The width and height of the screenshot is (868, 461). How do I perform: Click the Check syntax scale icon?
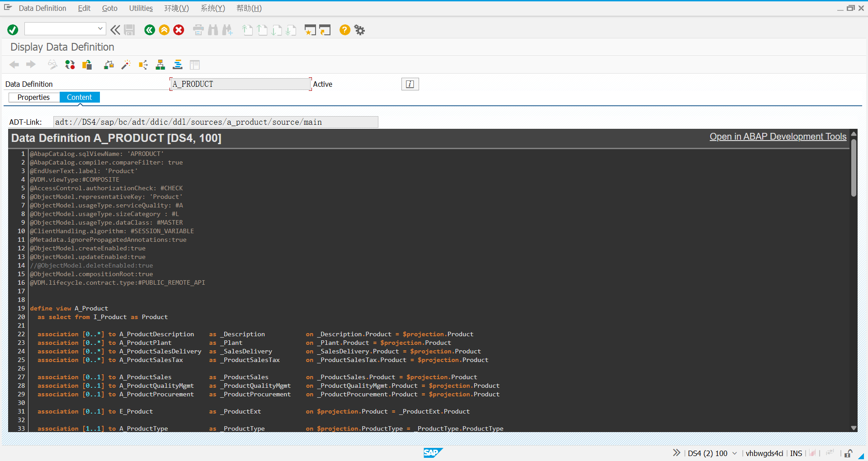109,65
